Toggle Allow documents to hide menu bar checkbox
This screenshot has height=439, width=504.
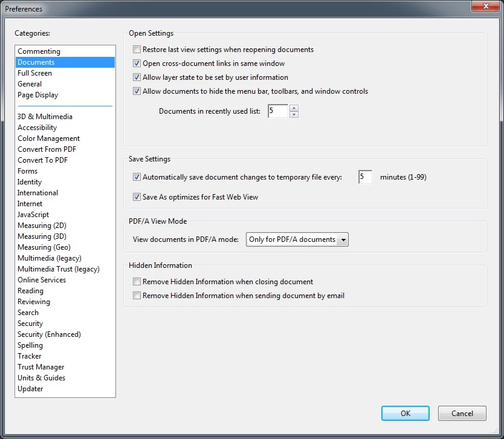click(x=137, y=91)
